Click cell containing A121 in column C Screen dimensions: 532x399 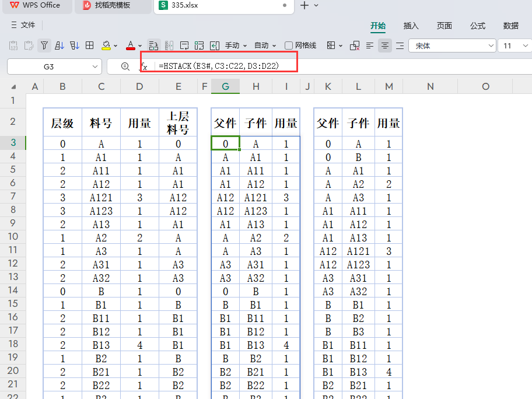(101, 198)
